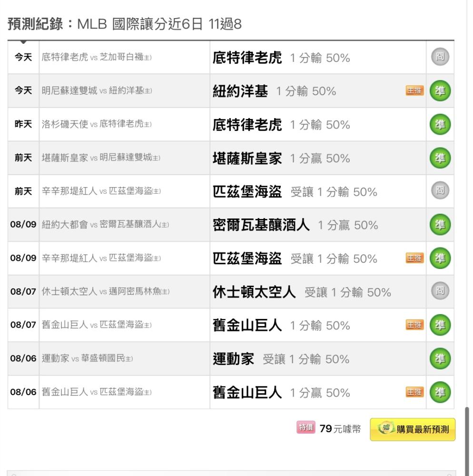The height and width of the screenshot is (476, 473).
Task: Select 08/06 matchup 舊金山巨人 vs 匹茲堡海盜
Action: pyautogui.click(x=97, y=392)
